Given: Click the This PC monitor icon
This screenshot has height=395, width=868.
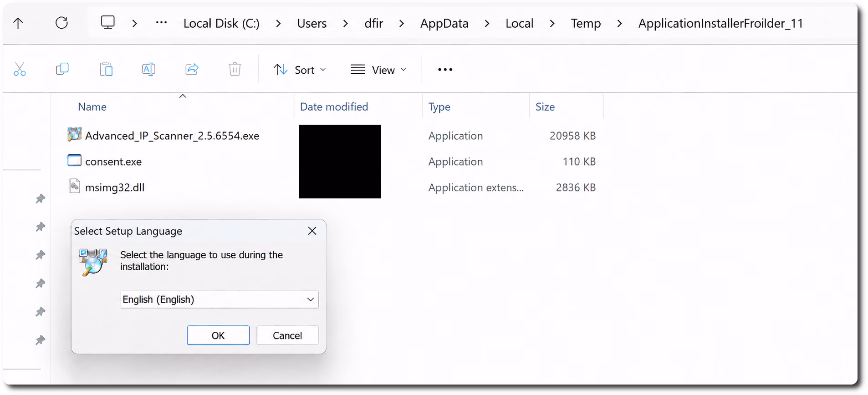Looking at the screenshot, I should pyautogui.click(x=108, y=22).
